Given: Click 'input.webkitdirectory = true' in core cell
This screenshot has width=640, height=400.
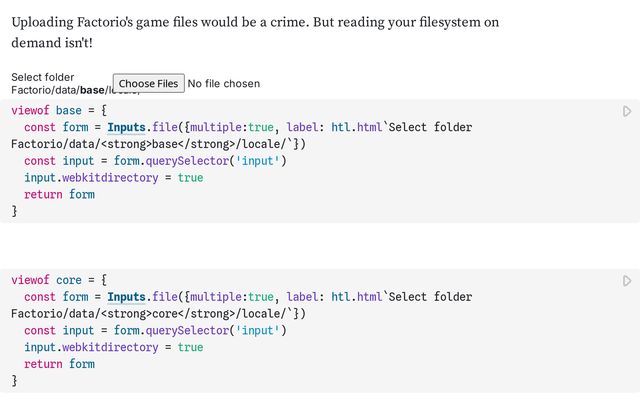Looking at the screenshot, I should [113, 347].
